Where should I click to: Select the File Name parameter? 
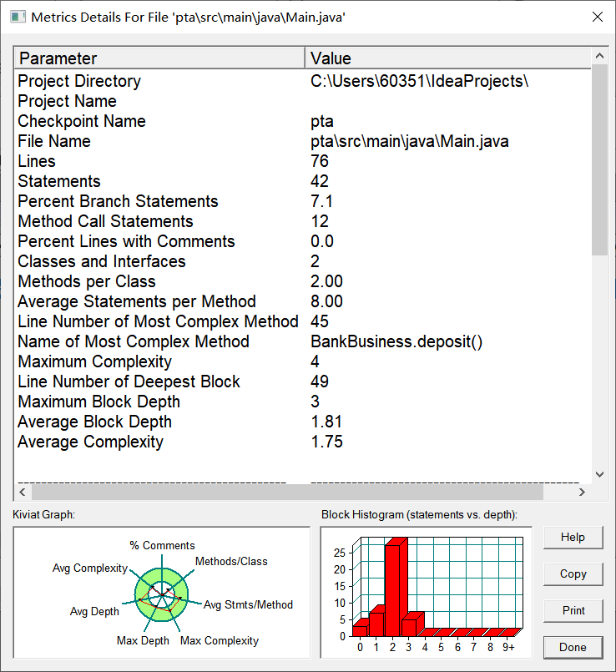click(54, 141)
